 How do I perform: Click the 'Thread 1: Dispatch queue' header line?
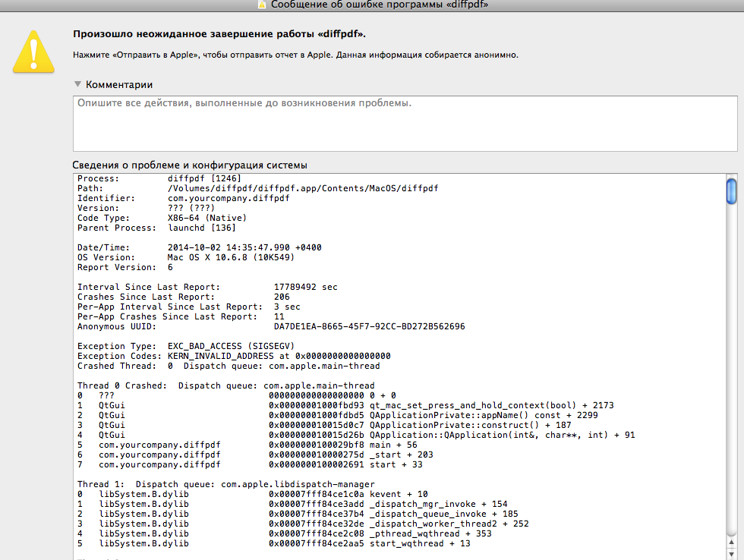(226, 484)
